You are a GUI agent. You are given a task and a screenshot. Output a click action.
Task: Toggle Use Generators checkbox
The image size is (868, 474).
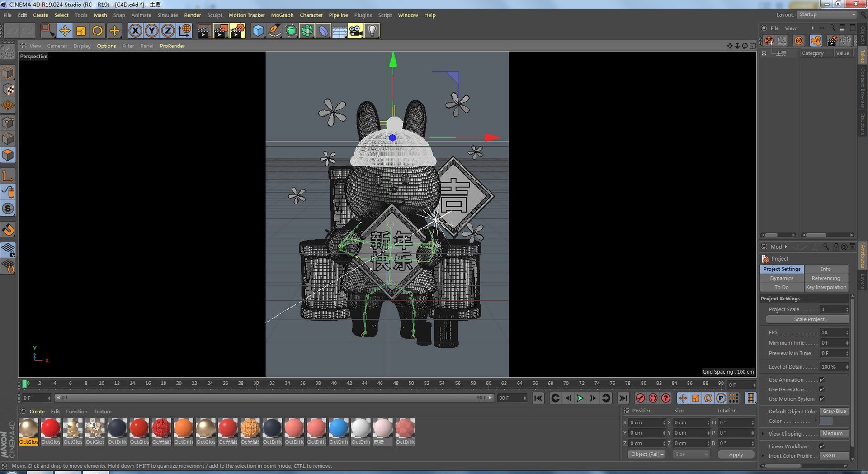[x=822, y=389]
